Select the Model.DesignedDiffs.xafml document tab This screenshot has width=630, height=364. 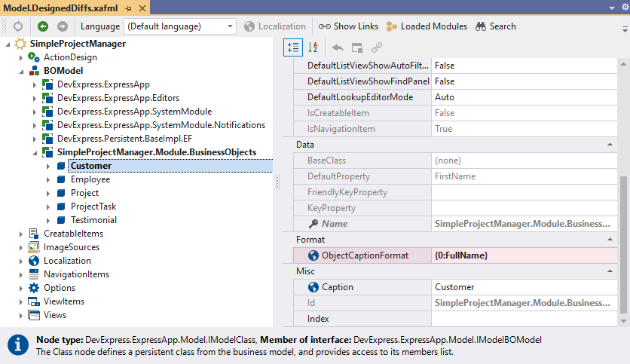pos(61,8)
